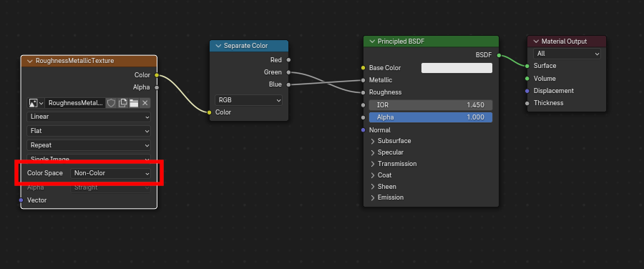Click the Alpha value slider
The height and width of the screenshot is (269, 644).
[431, 117]
